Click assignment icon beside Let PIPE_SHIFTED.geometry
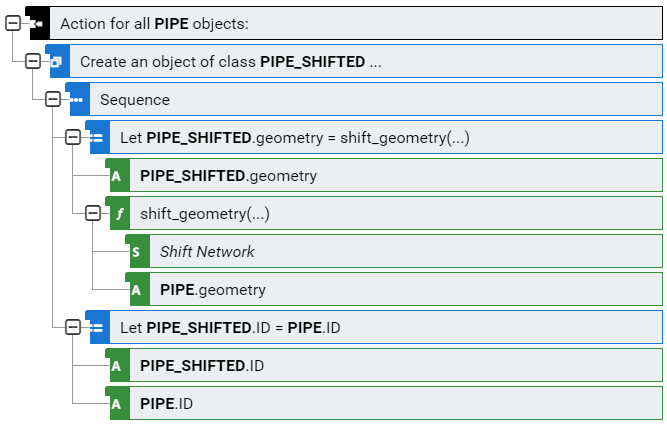 tap(97, 138)
